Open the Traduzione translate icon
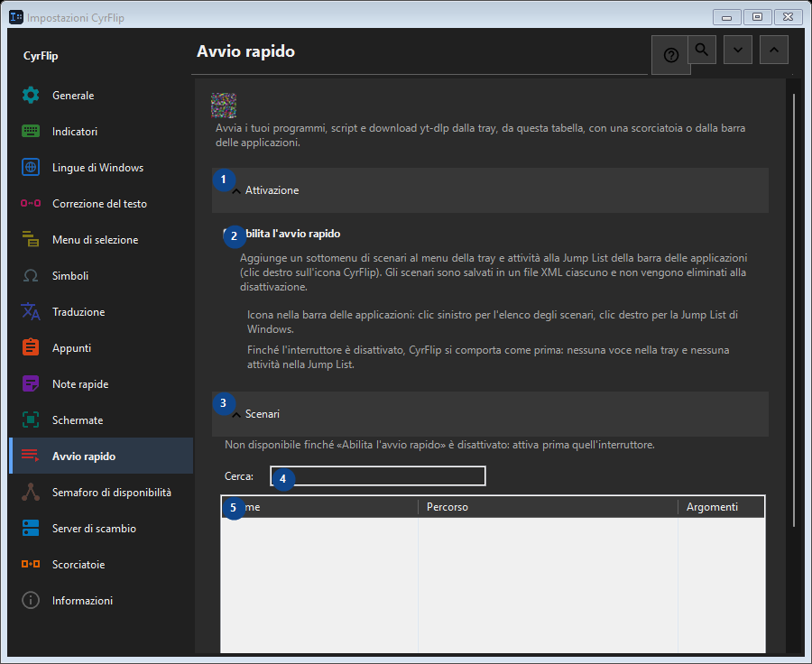This screenshot has height=664, width=812. (x=31, y=312)
